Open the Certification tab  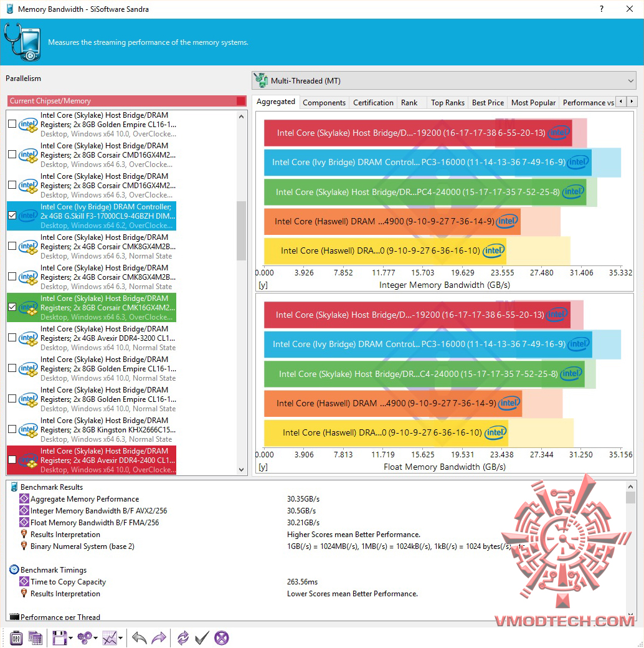point(373,102)
